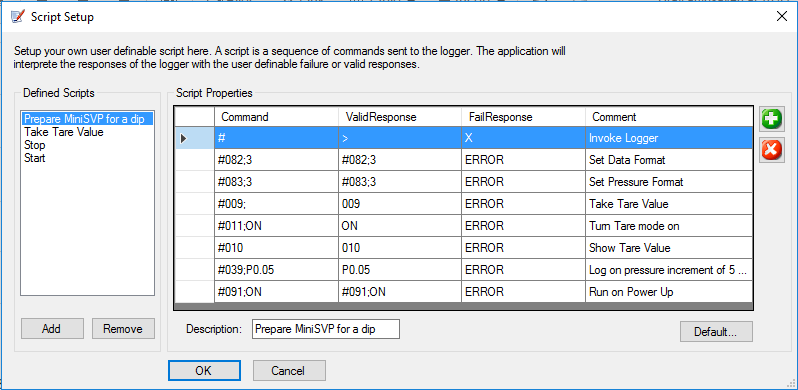Click the Remove script button
The height and width of the screenshot is (390, 798).
(x=123, y=329)
